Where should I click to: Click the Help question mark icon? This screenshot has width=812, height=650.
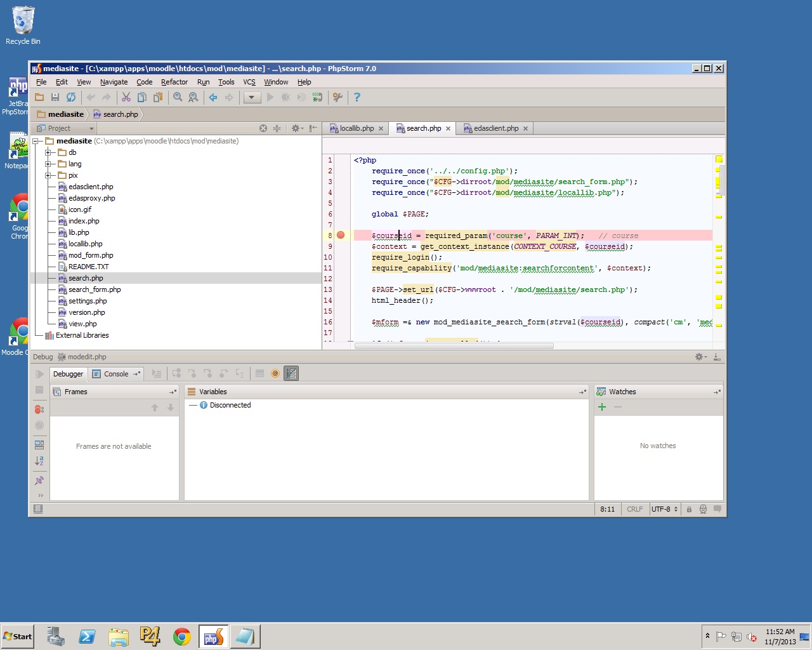point(357,97)
